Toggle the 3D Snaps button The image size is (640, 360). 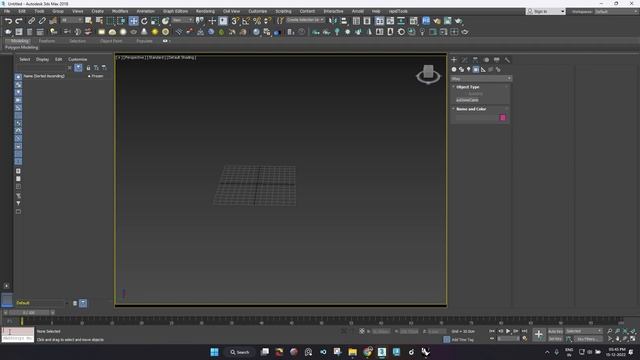[x=235, y=21]
